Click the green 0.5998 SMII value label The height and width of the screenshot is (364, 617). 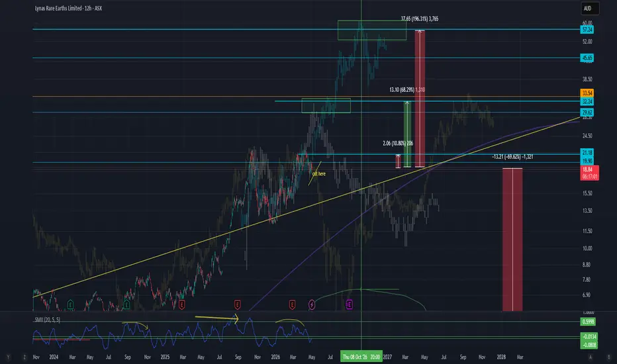589,322
